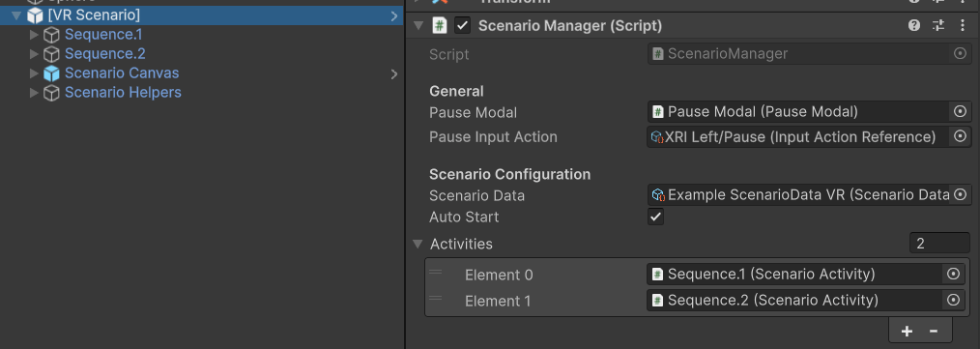This screenshot has width=980, height=349.
Task: Open the Pause Input Action object picker
Action: click(961, 136)
